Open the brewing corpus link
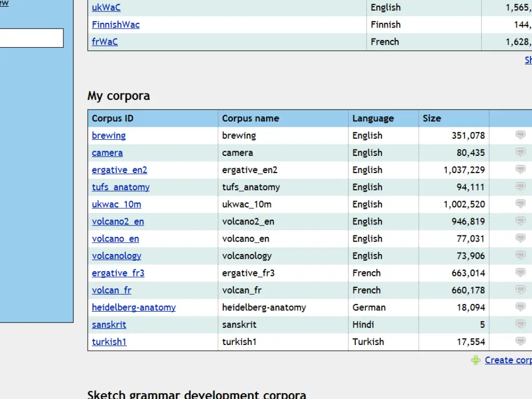The width and height of the screenshot is (532, 399). click(x=109, y=136)
